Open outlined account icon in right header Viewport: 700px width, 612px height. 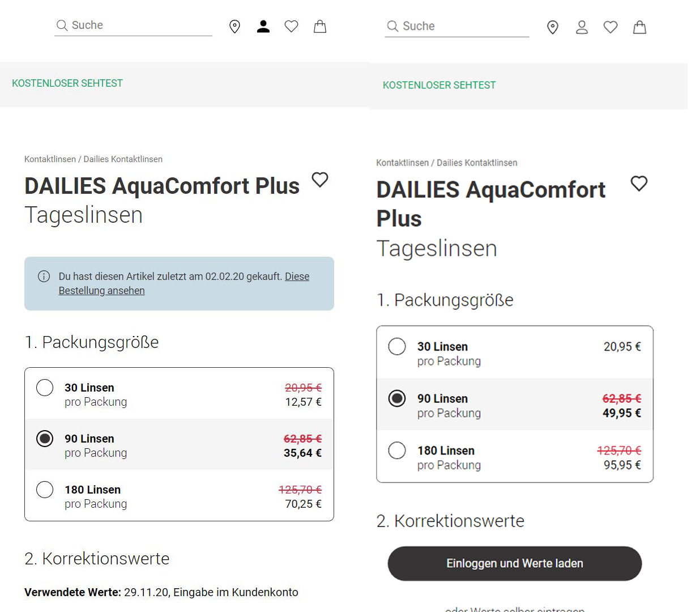582,27
